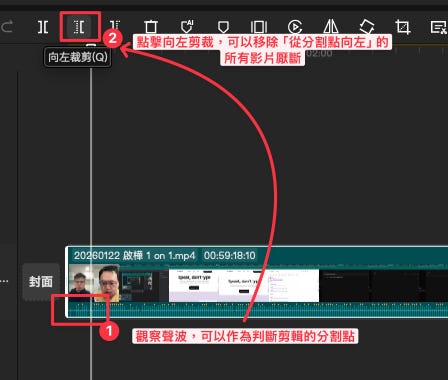The width and height of the screenshot is (448, 380).
Task: Click the dark screen thumbnail section of clip
Action: coord(383,285)
